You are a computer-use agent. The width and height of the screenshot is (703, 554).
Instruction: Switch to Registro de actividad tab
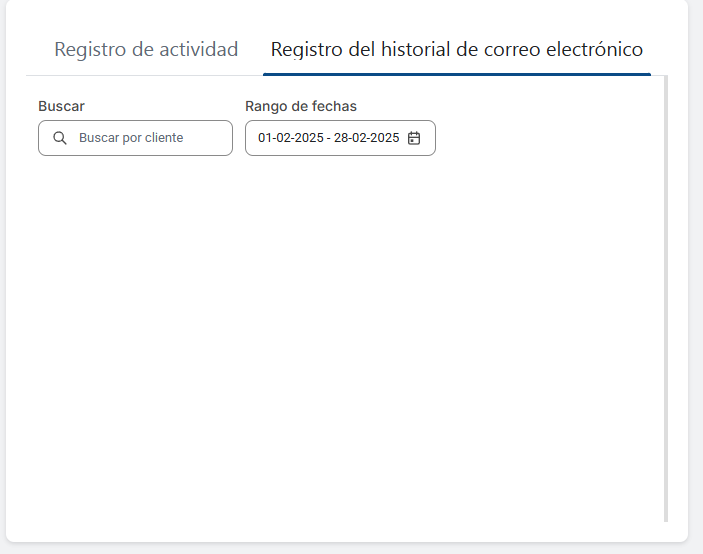tap(146, 49)
